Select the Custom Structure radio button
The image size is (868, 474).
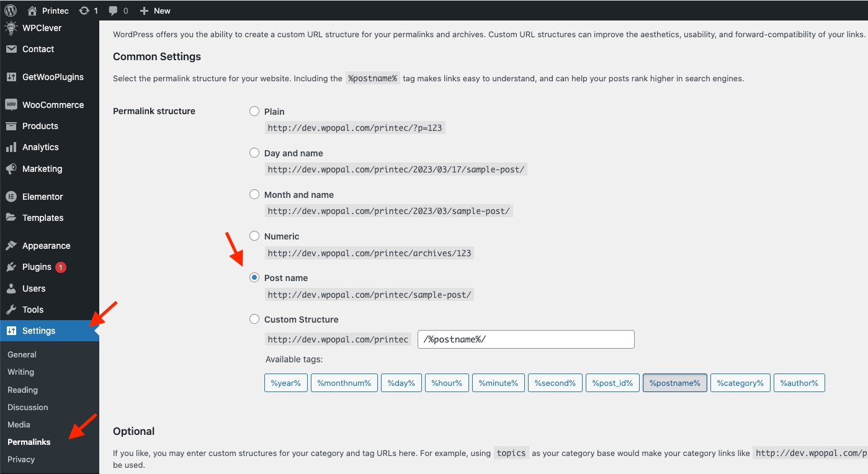(x=254, y=320)
